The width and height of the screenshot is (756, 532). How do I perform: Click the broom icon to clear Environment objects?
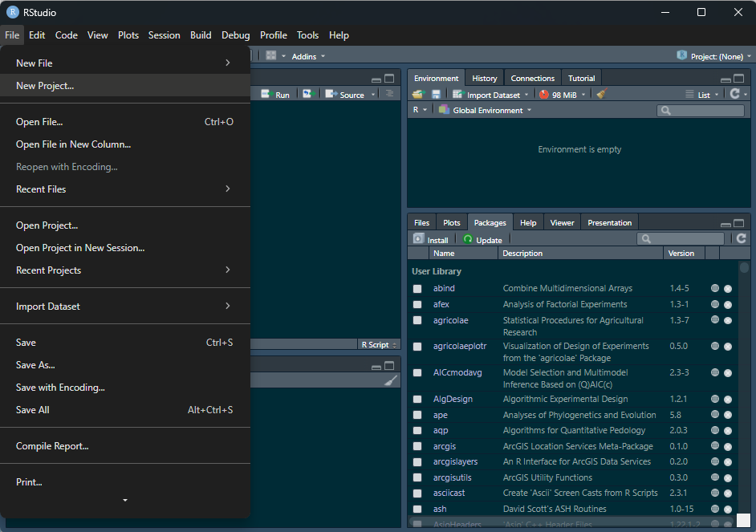click(601, 95)
